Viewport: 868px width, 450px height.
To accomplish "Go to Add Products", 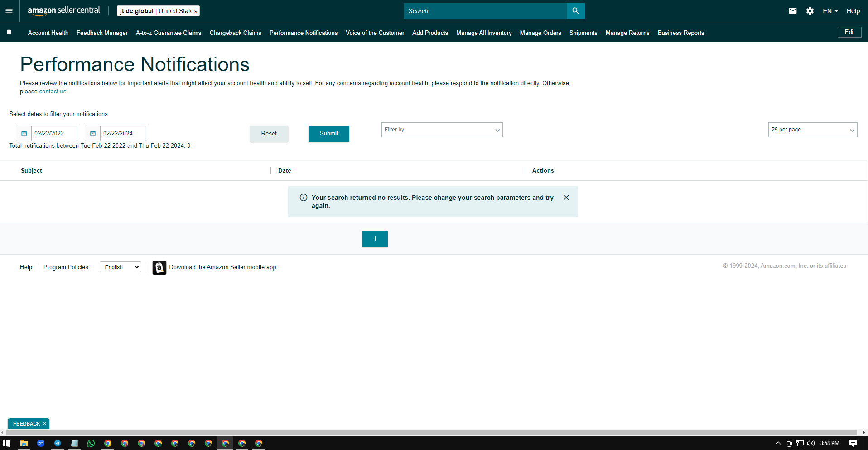I will 430,33.
